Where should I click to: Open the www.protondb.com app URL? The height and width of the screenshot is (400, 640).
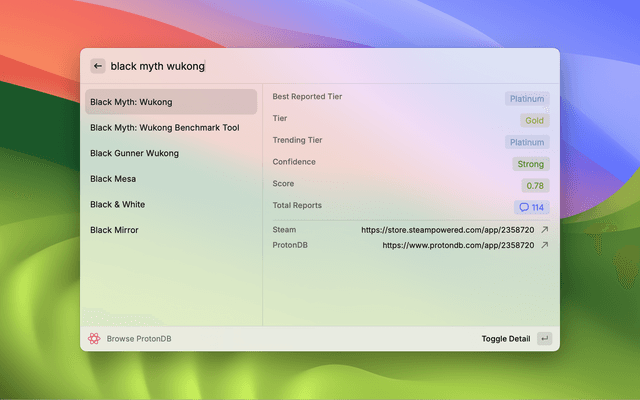tap(458, 245)
